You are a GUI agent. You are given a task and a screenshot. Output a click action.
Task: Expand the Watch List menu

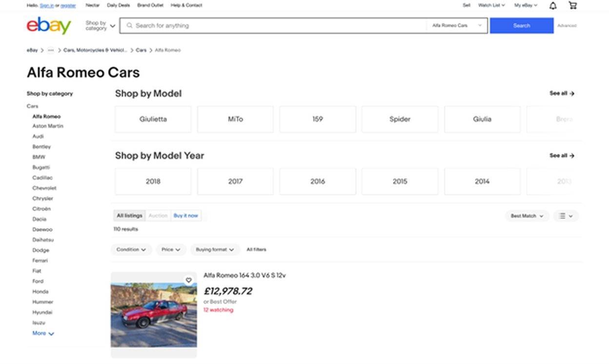(x=491, y=5)
